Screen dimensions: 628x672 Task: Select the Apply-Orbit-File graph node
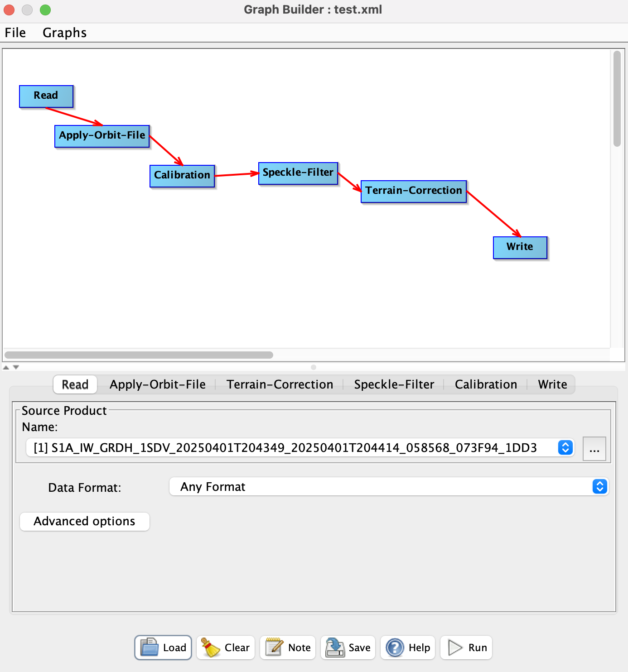pyautogui.click(x=102, y=136)
